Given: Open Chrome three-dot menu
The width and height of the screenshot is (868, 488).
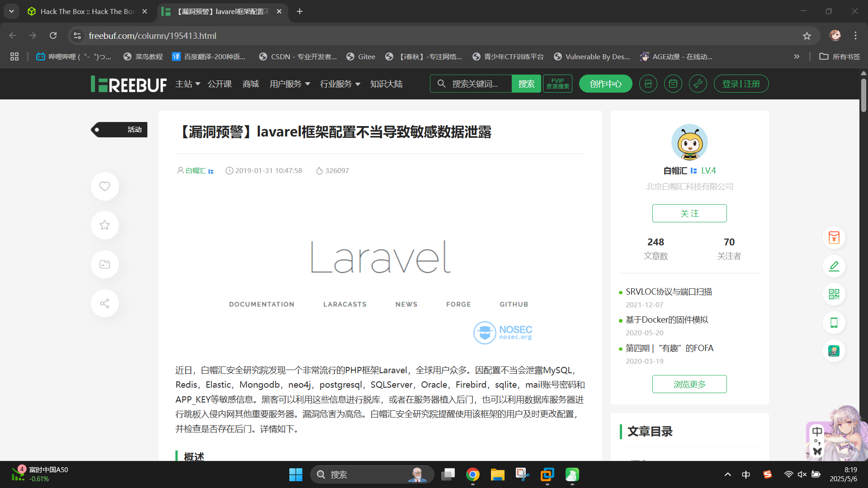Looking at the screenshot, I should click(x=855, y=36).
